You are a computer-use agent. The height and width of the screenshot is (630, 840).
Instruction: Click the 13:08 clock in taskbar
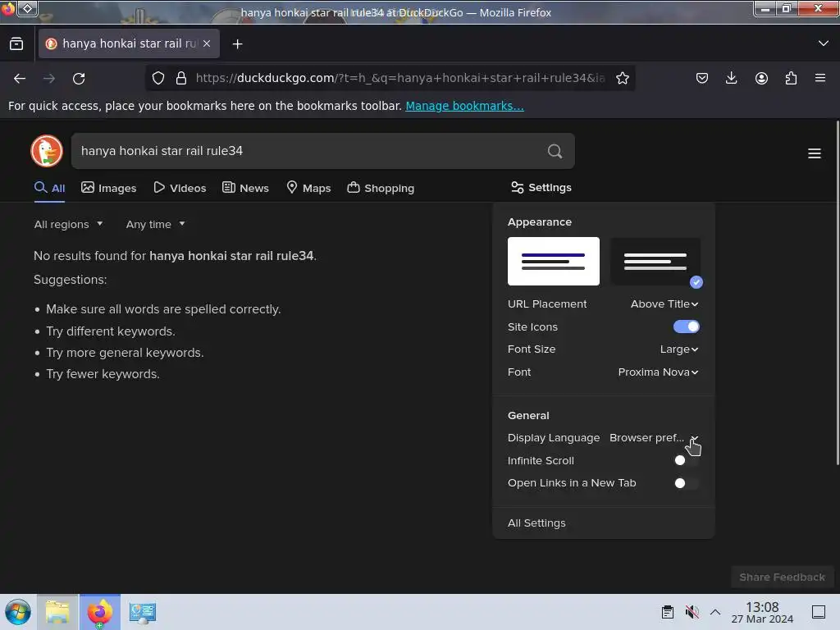pyautogui.click(x=762, y=612)
